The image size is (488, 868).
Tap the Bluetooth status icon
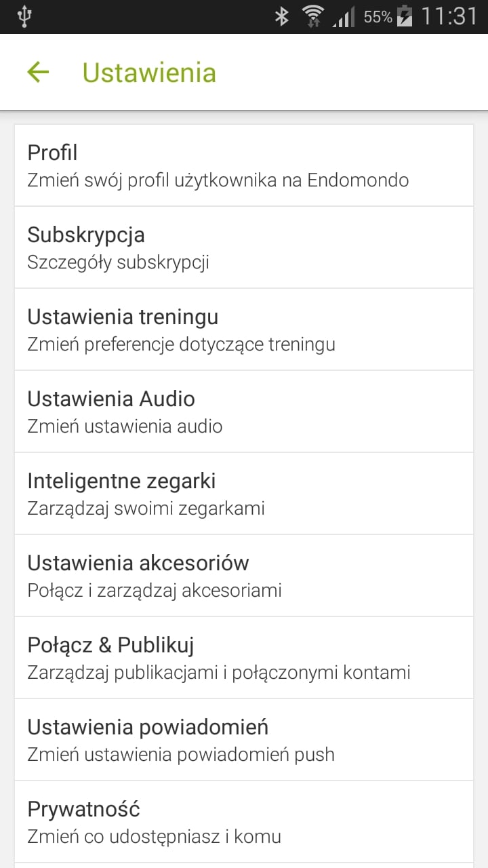pyautogui.click(x=281, y=16)
